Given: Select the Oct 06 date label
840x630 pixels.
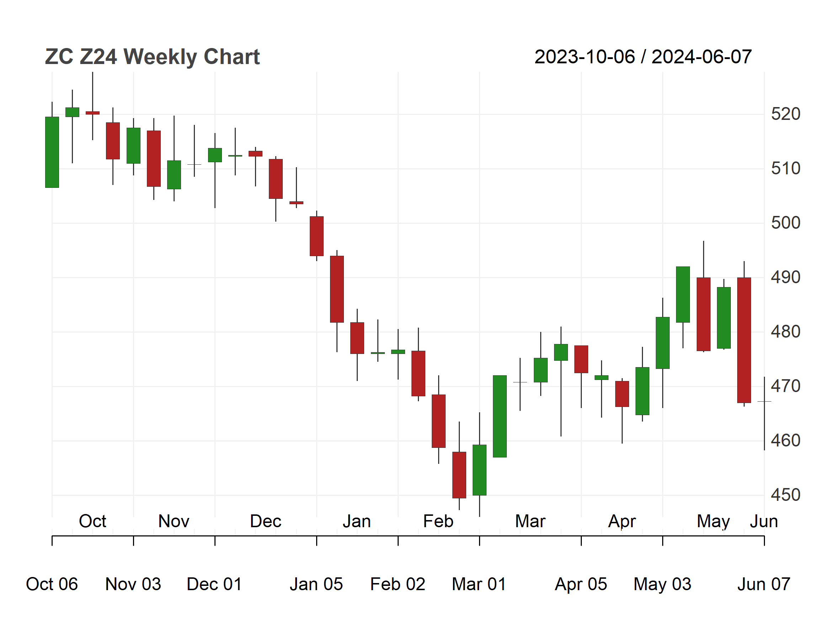Looking at the screenshot, I should coord(52,584).
